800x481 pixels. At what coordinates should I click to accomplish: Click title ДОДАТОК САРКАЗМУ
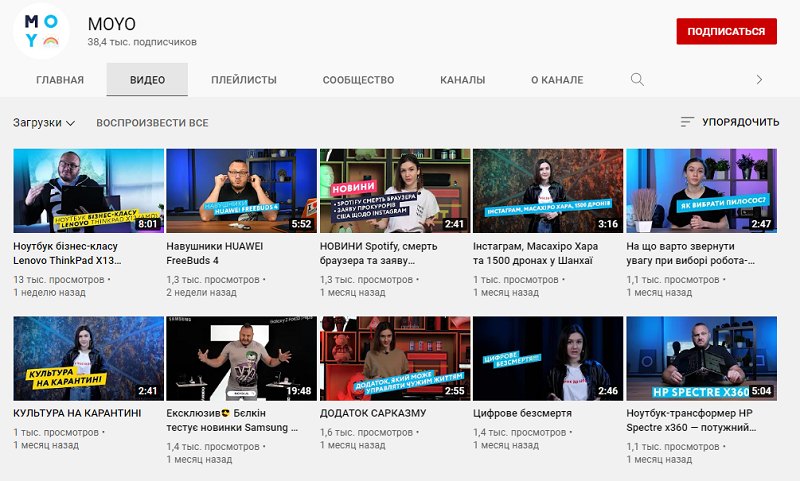[x=373, y=413]
